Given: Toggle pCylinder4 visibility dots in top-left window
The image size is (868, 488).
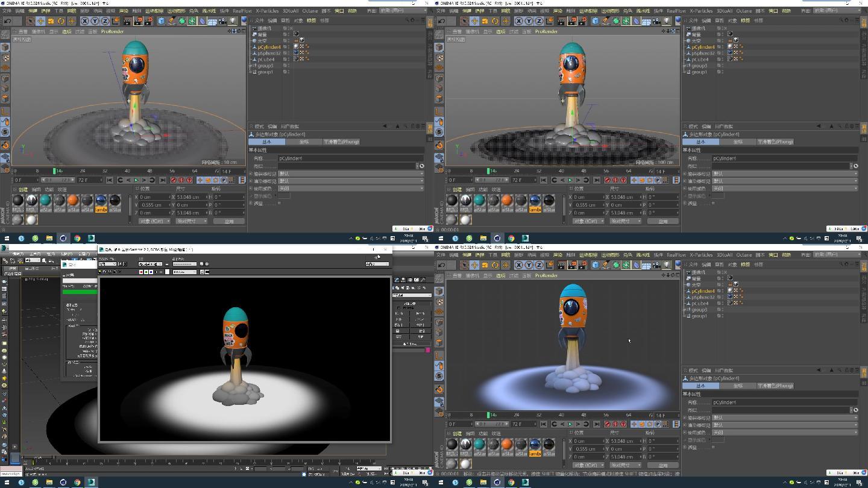Looking at the screenshot, I should click(x=288, y=46).
